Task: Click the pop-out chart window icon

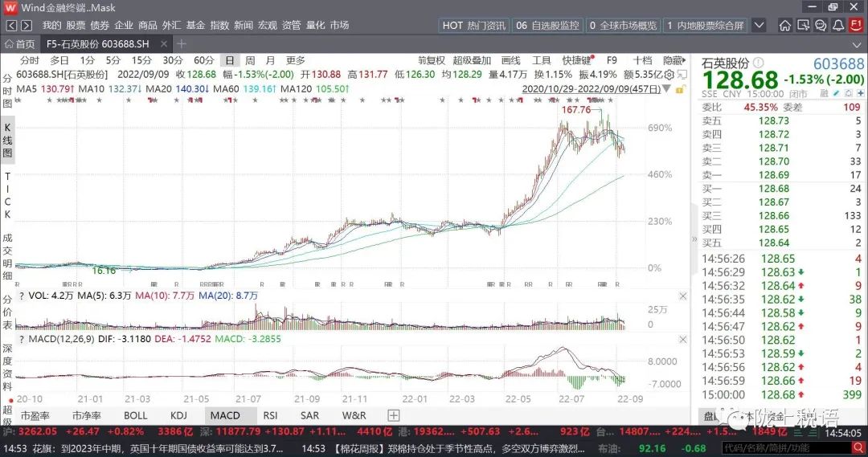Action: (x=682, y=75)
